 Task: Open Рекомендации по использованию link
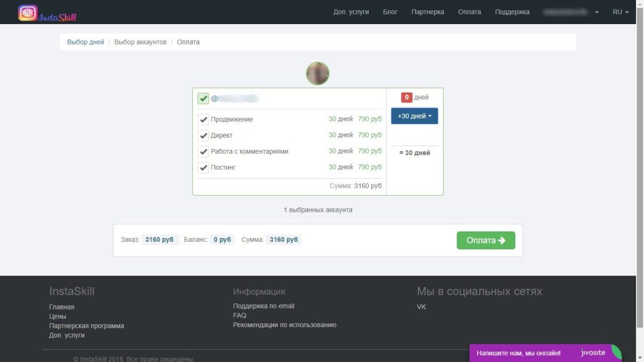[x=284, y=324]
